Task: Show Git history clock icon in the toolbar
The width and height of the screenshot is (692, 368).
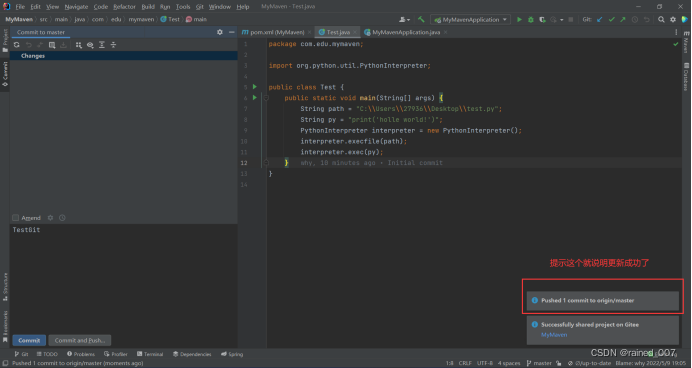Action: point(635,19)
